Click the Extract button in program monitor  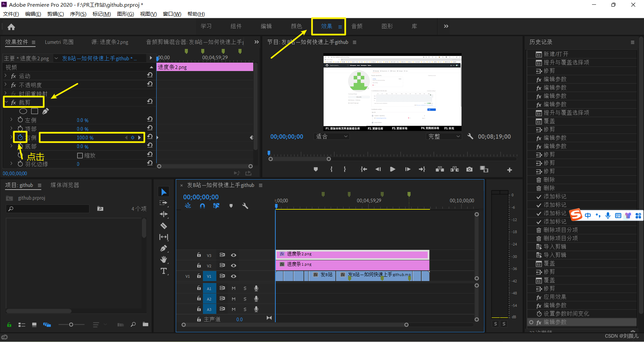click(454, 169)
